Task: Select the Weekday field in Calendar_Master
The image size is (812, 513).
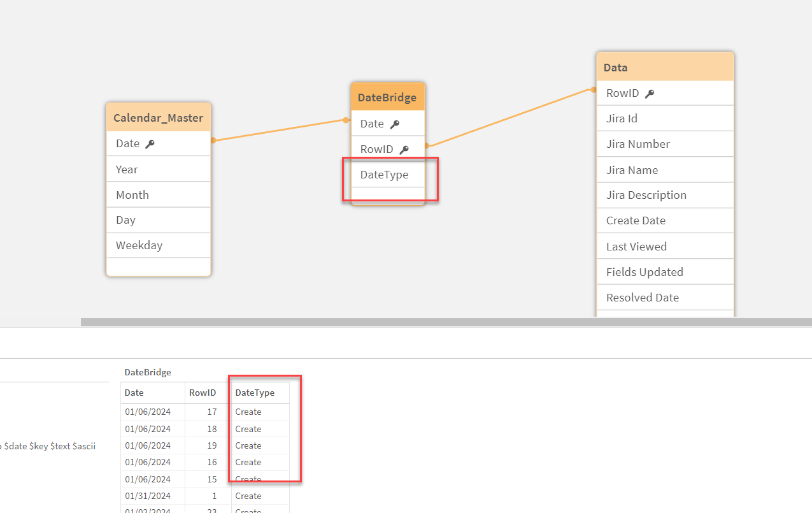Action: tap(159, 245)
